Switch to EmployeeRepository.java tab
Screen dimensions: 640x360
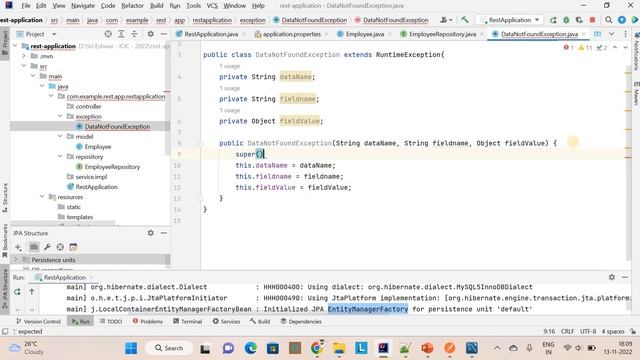(442, 34)
